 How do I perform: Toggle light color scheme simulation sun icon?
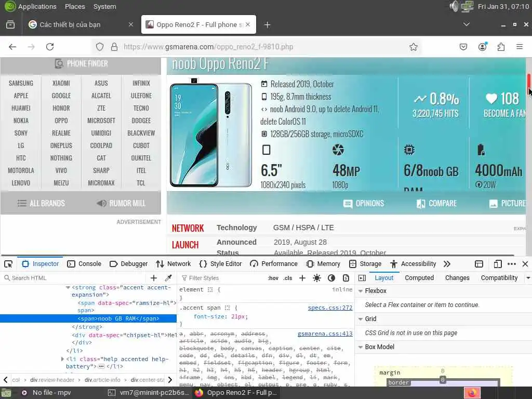point(317,278)
